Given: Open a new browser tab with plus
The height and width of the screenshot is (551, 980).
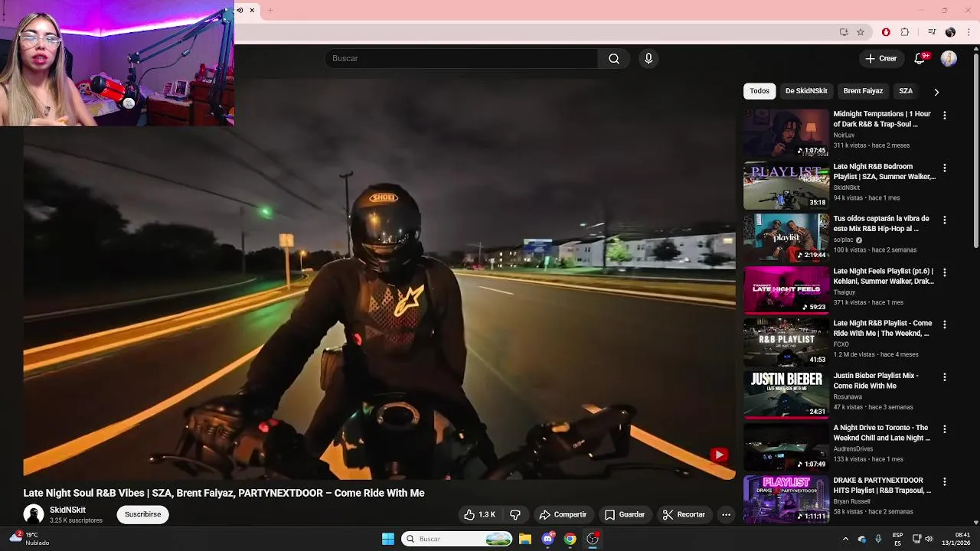Looking at the screenshot, I should click(270, 10).
